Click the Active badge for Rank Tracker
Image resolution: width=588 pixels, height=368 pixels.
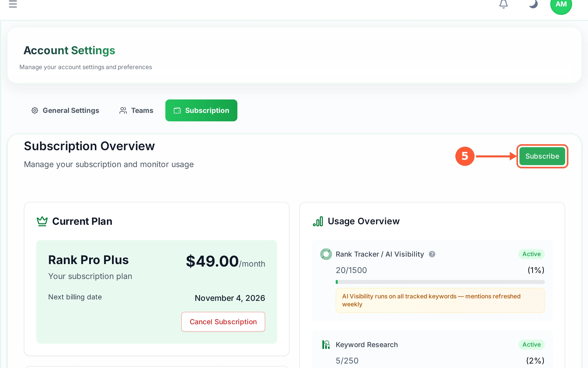[531, 254]
